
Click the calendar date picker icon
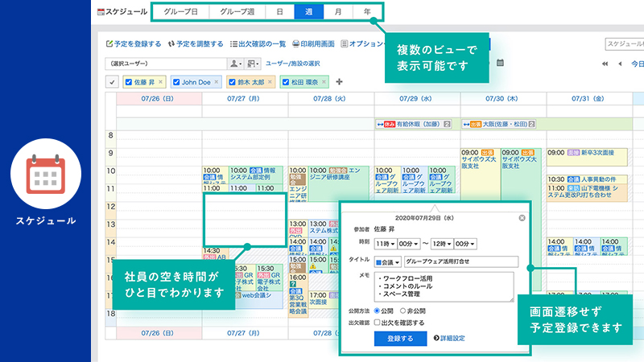click(500, 63)
